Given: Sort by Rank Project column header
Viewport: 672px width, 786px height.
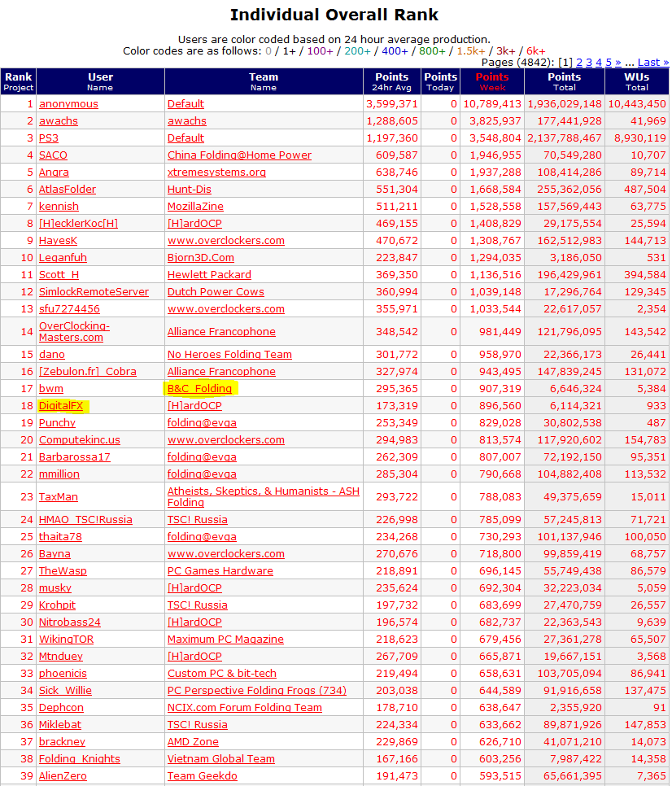Looking at the screenshot, I should (x=19, y=81).
